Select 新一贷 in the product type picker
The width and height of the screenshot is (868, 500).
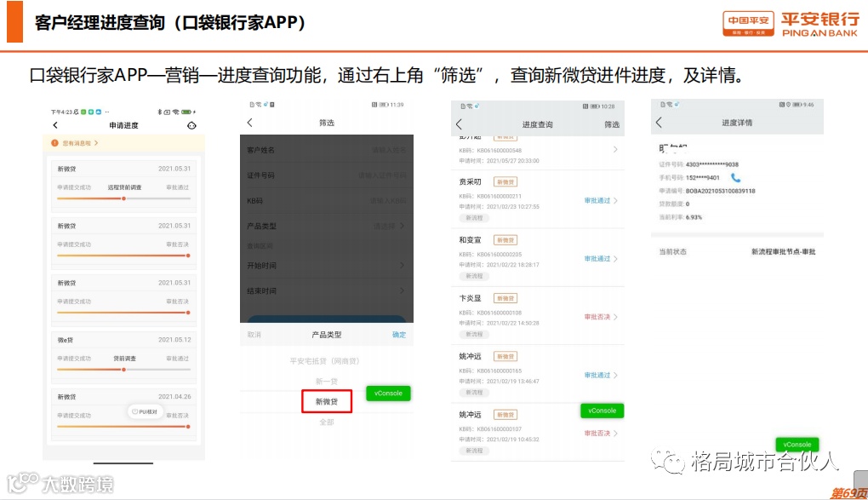327,382
